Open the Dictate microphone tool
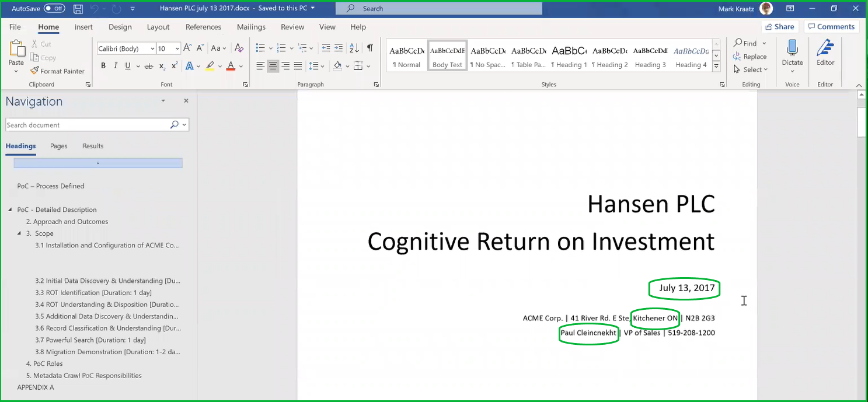 click(x=792, y=53)
